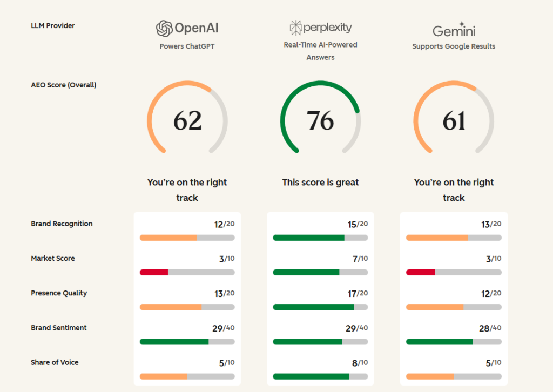Viewport: 553px width, 392px height.
Task: Click OpenAI's red Market Score bar
Action: click(x=154, y=272)
